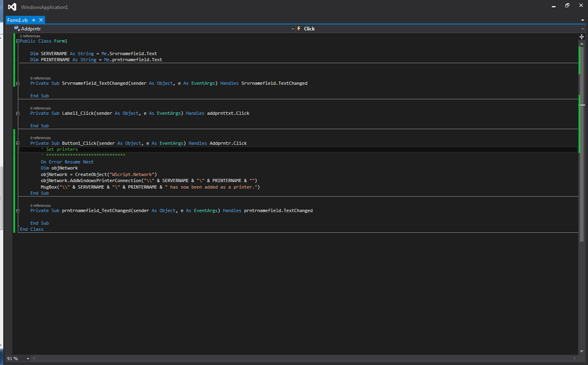Click "0 references" above Button1_Click
This screenshot has height=365, width=588.
[x=41, y=138]
